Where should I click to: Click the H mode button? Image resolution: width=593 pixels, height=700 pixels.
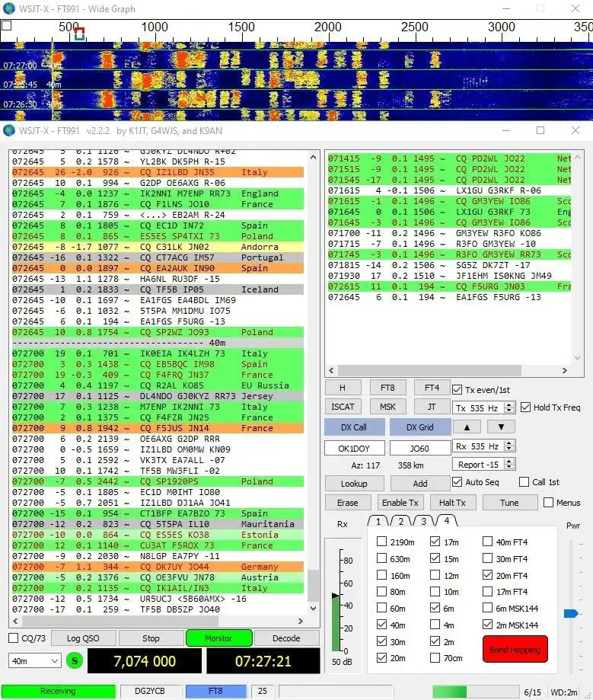click(x=343, y=388)
